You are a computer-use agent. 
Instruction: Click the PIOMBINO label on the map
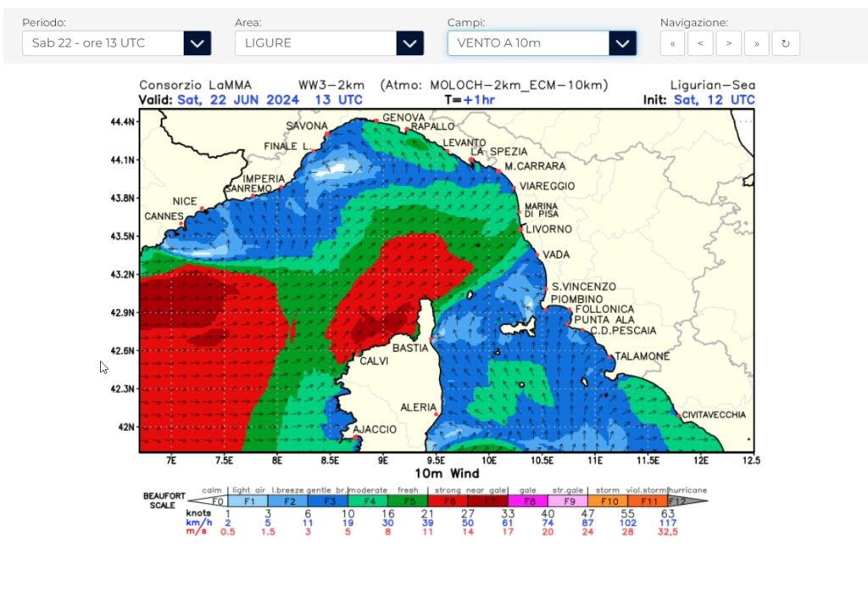tap(576, 299)
